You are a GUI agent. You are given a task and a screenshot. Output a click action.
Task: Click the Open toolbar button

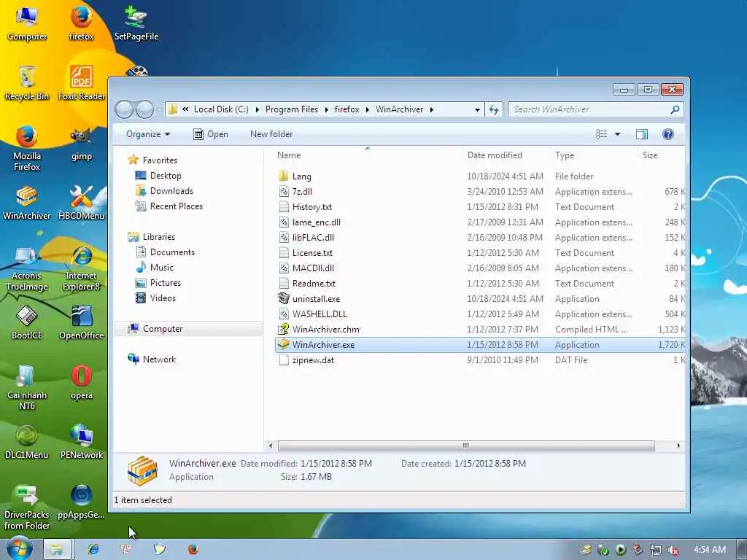click(211, 134)
